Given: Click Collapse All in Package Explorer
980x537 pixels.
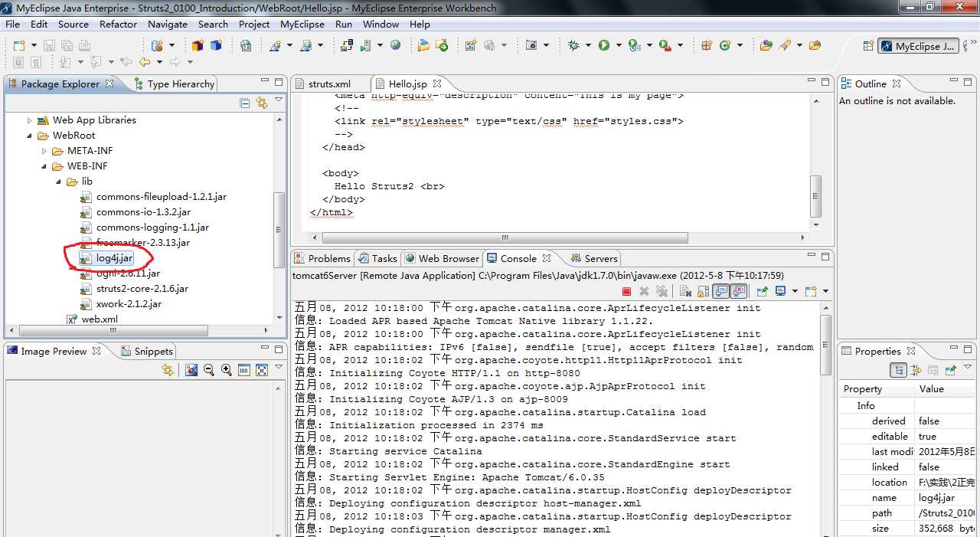Looking at the screenshot, I should pos(245,103).
